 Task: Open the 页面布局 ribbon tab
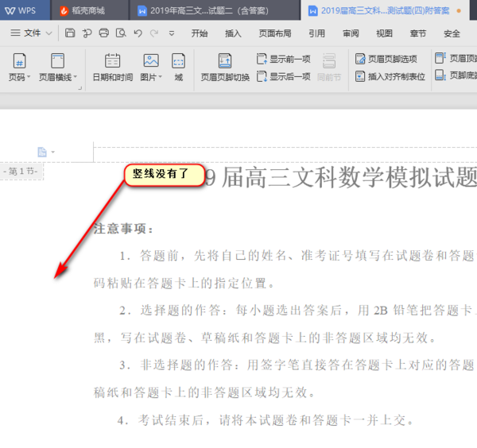click(x=275, y=33)
